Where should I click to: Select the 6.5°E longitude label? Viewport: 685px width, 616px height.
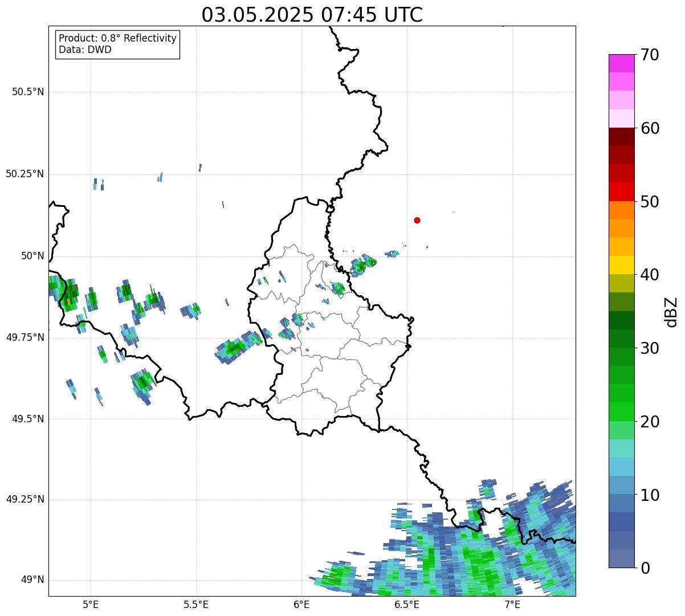pyautogui.click(x=407, y=605)
